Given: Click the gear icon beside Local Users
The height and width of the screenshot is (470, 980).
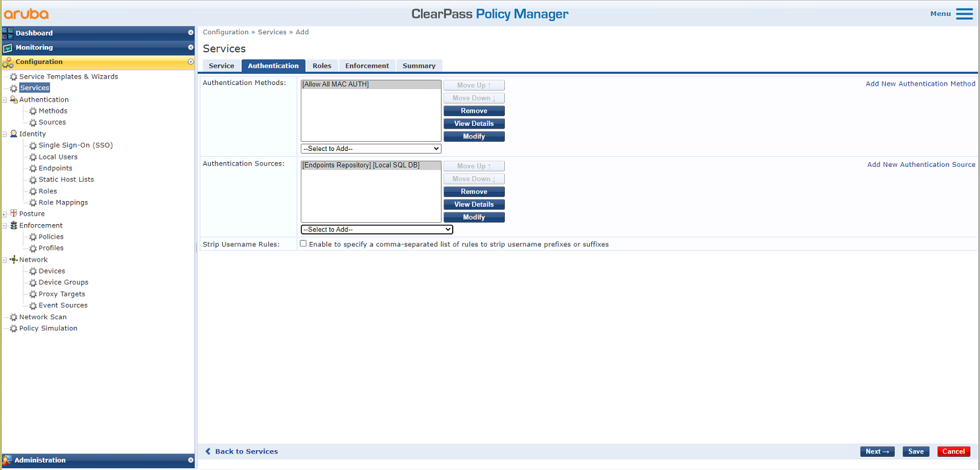Looking at the screenshot, I should pyautogui.click(x=33, y=157).
